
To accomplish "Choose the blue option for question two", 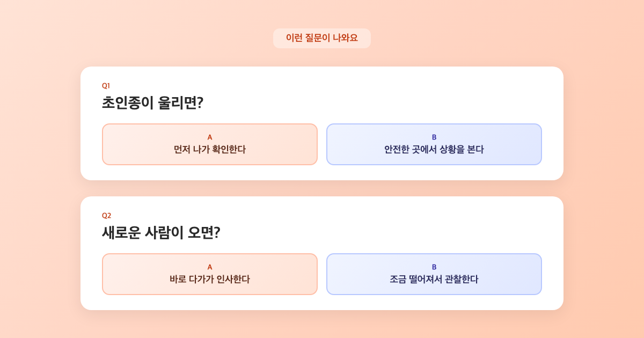I will click(434, 274).
